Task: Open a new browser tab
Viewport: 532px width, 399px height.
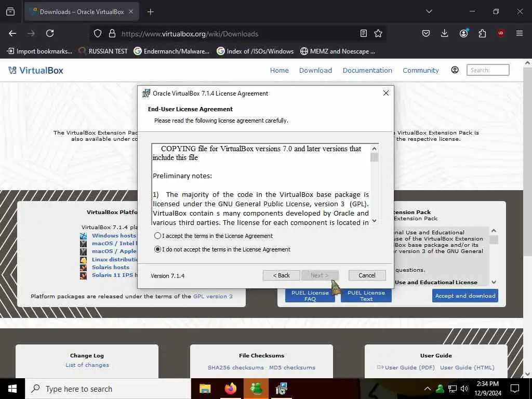Action: click(x=150, y=12)
